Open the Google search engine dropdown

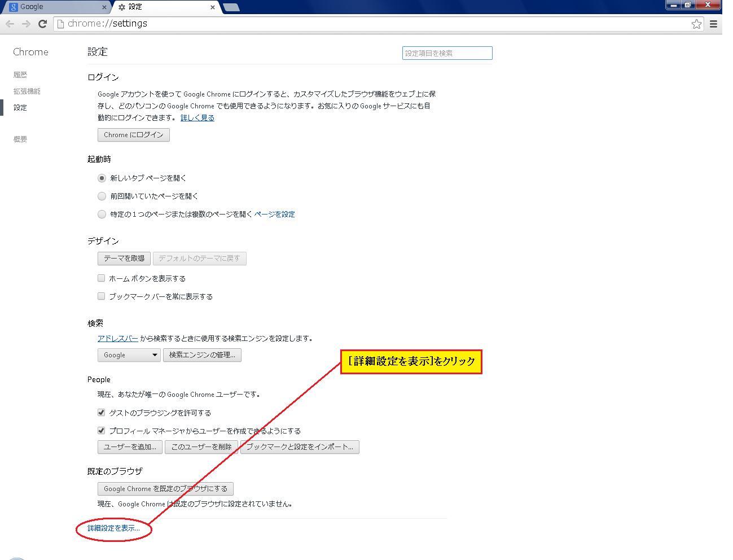(x=129, y=355)
